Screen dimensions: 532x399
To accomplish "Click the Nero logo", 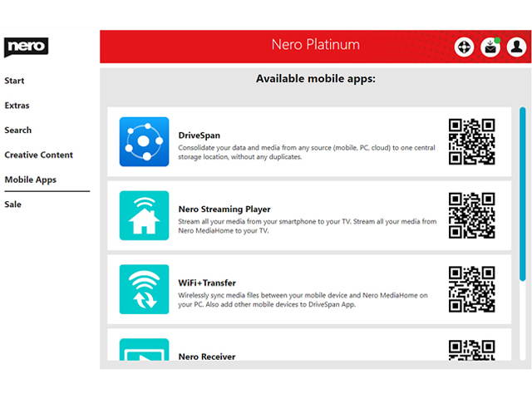I will point(26,47).
